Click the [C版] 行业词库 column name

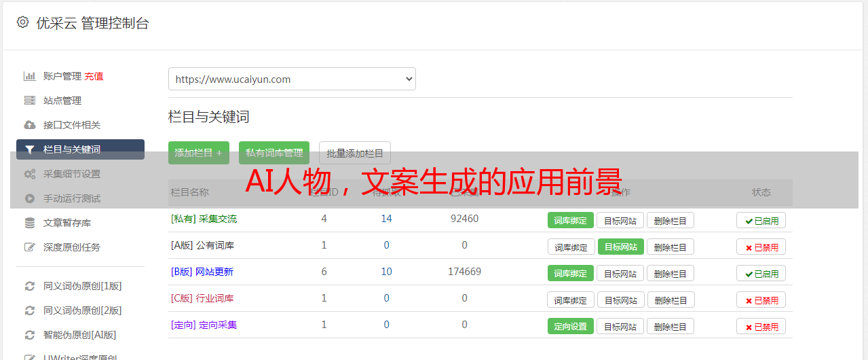click(202, 298)
